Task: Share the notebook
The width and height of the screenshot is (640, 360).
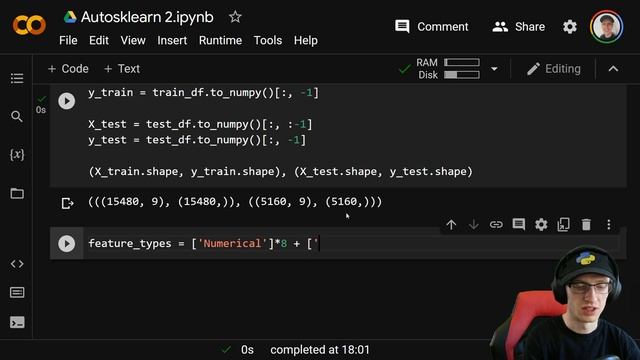Action: pos(518,27)
